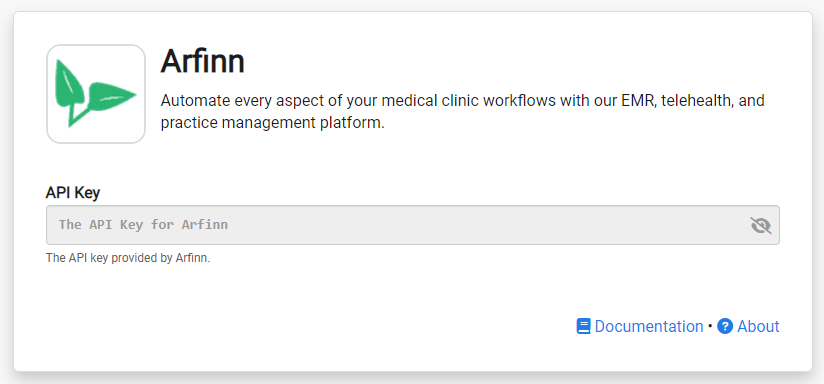
Task: Click inside the API Key input field
Action: coord(413,225)
